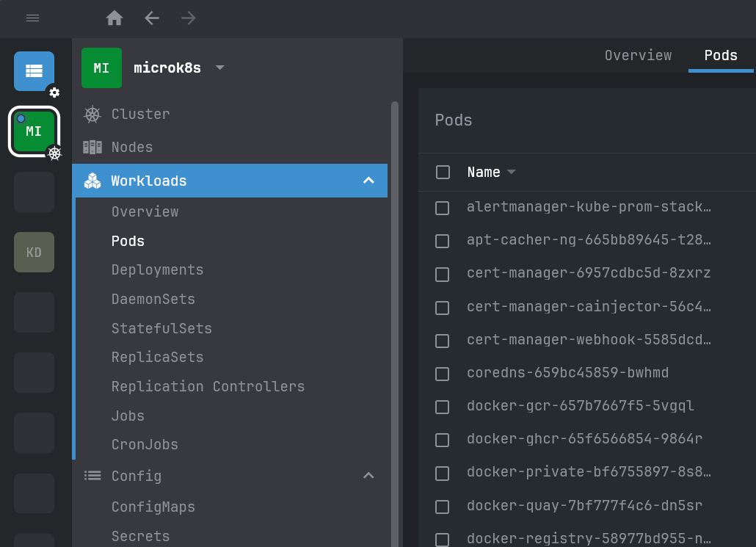756x547 pixels.
Task: Collapse the Config section chevron
Action: click(x=368, y=476)
